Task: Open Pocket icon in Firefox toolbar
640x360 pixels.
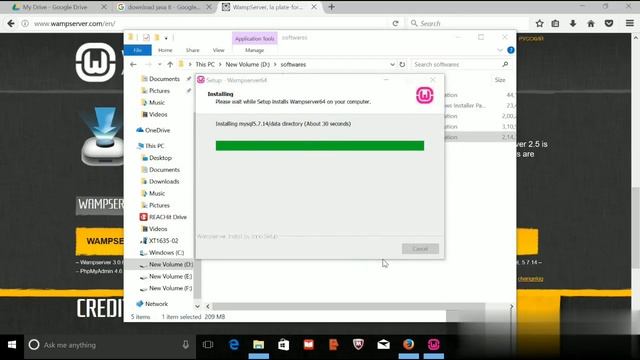Action: 609,24
